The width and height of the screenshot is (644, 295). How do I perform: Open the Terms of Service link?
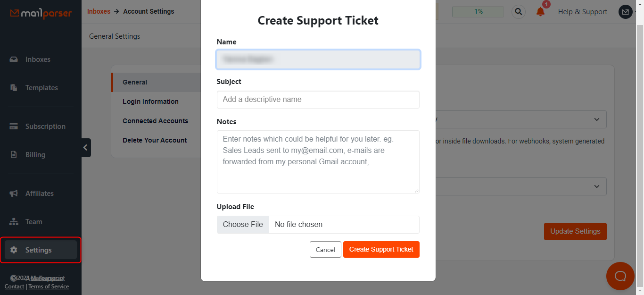tap(49, 287)
